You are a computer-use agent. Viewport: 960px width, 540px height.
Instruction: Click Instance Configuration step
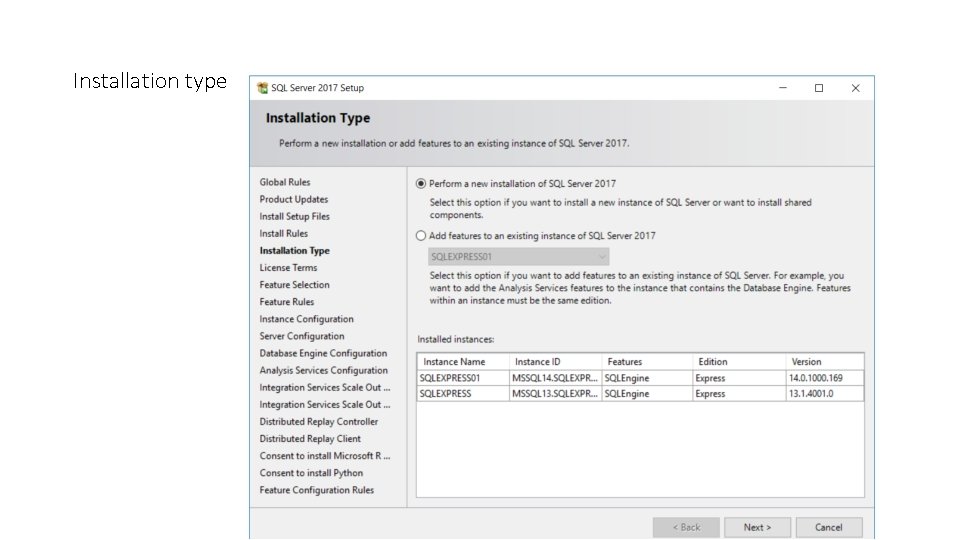pos(306,319)
